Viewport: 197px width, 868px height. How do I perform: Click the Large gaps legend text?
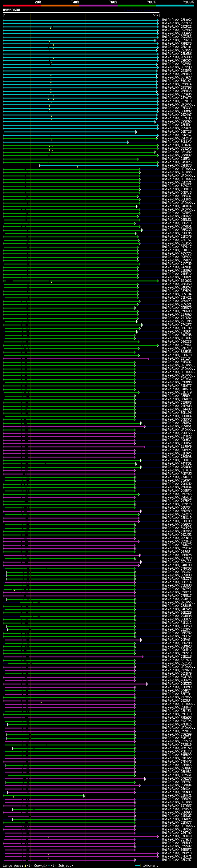coord(38,865)
